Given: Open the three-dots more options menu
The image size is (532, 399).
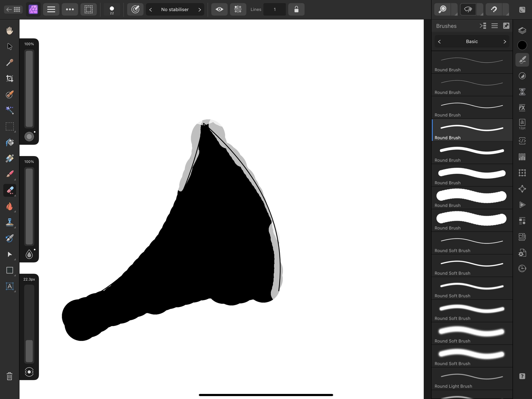Looking at the screenshot, I should [70, 9].
